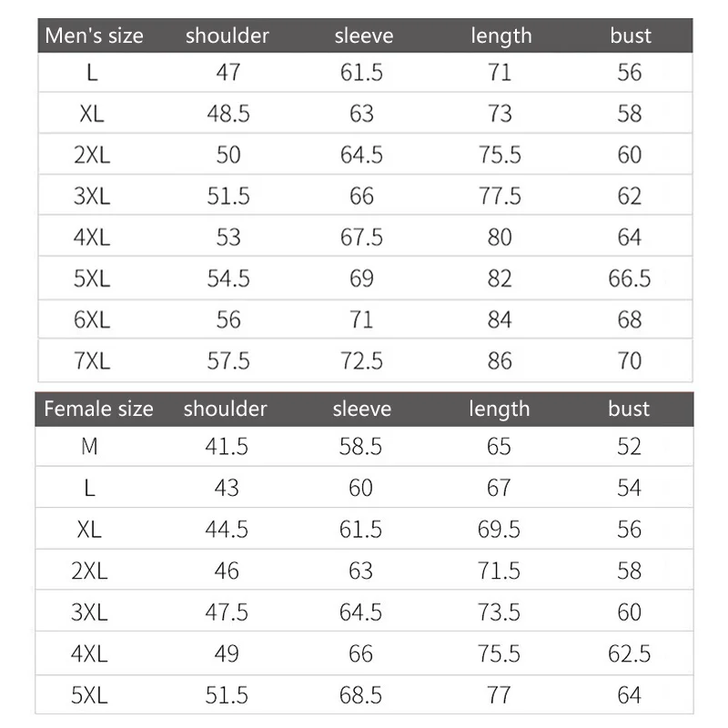
Task: Click the M size row label
Action: pos(89,447)
